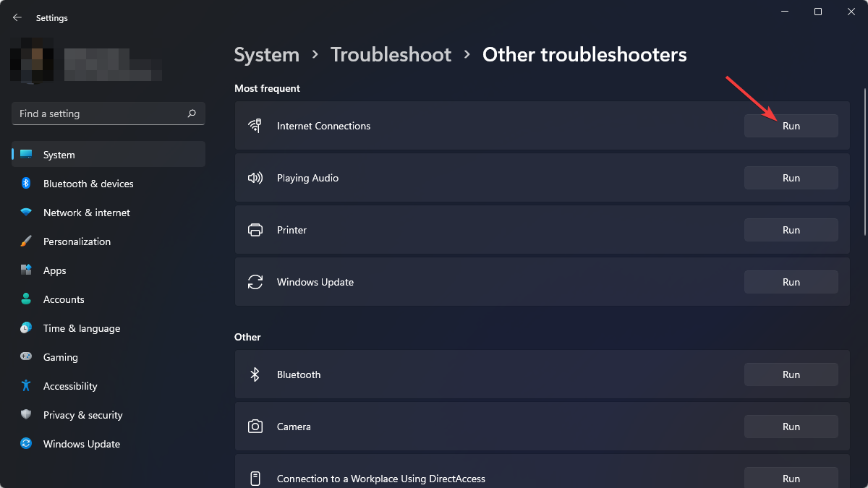Click the Printer troubleshooter icon

point(255,229)
